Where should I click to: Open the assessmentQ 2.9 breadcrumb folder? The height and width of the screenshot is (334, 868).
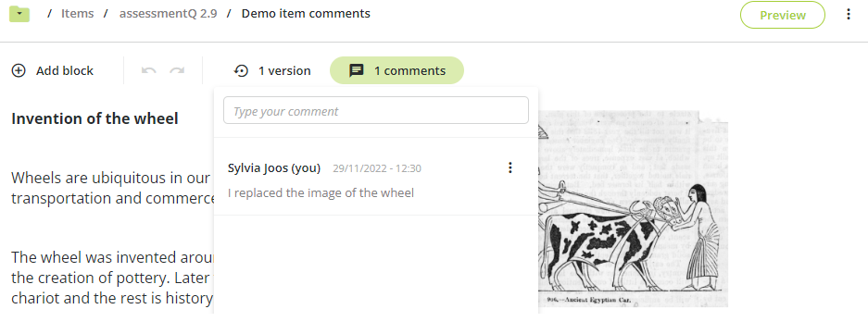(x=169, y=13)
